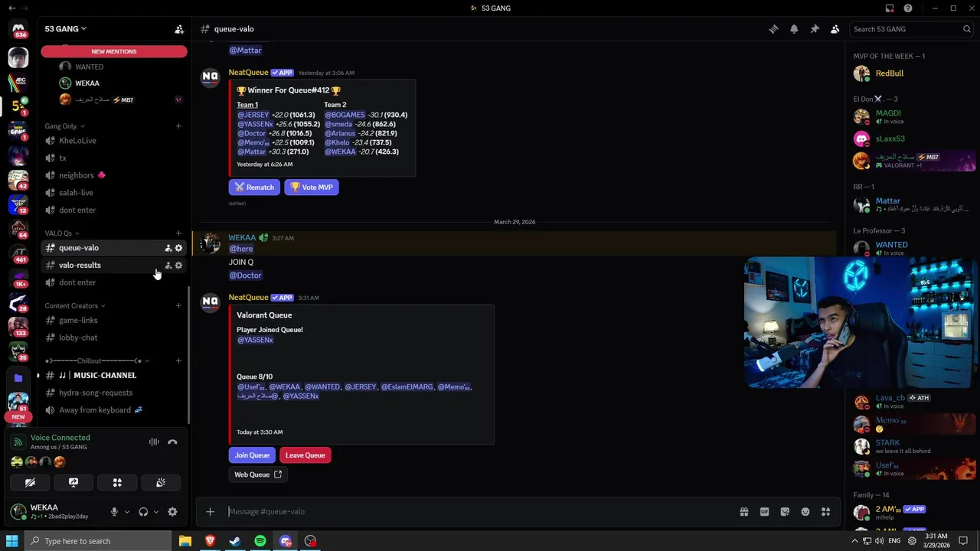Click the Join Queue button

(x=252, y=455)
